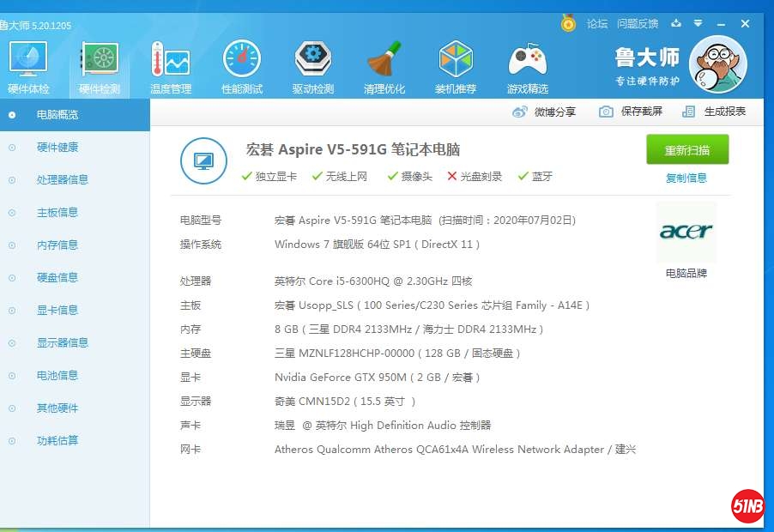774x532 pixels.
Task: Open the title bar dropdown menu arrow
Action: 698,23
